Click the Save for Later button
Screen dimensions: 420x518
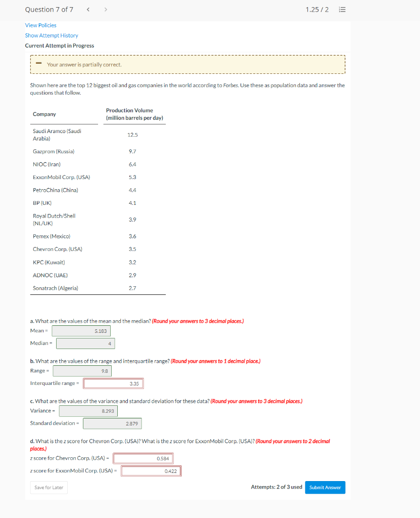pos(49,488)
